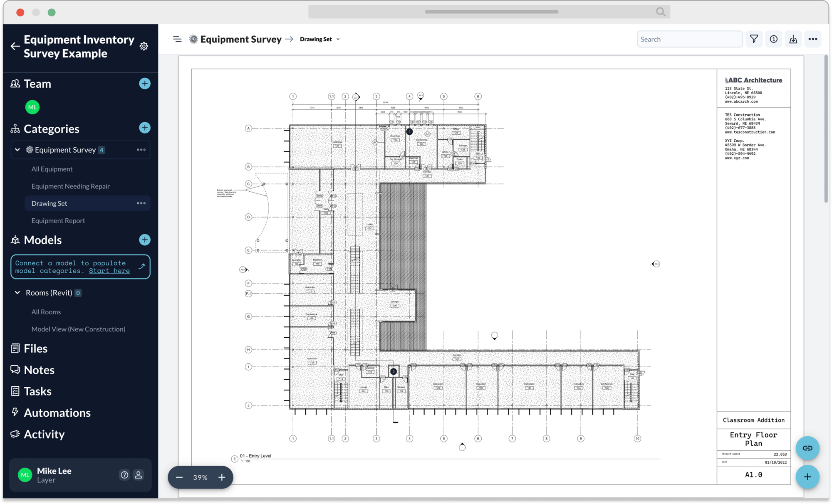Select All Equipment list view

pos(52,169)
